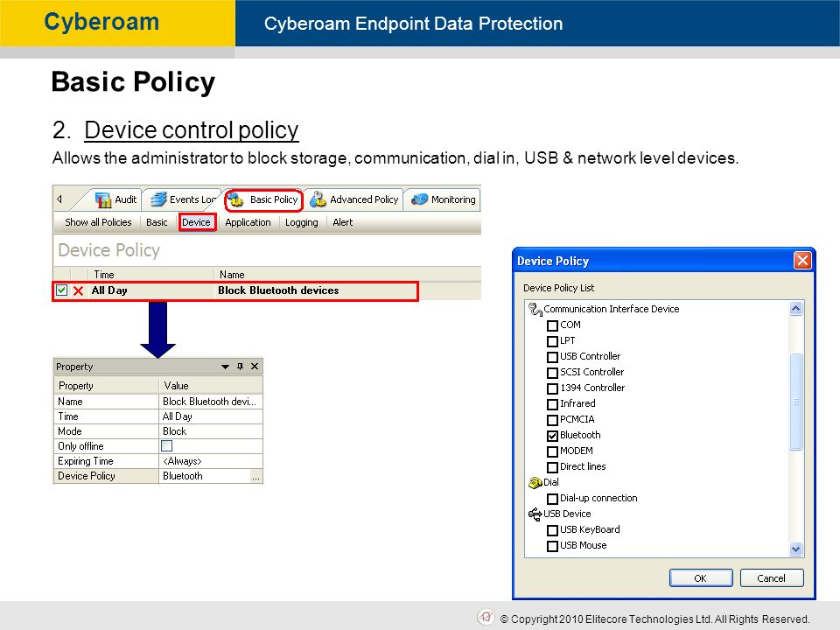Enable the USB Controller checkbox

click(552, 357)
